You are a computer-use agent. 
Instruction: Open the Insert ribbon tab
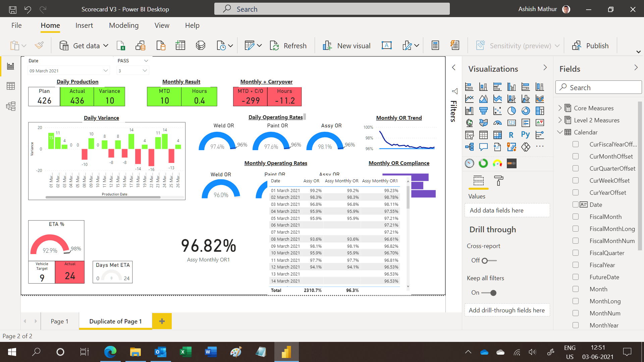coord(84,25)
